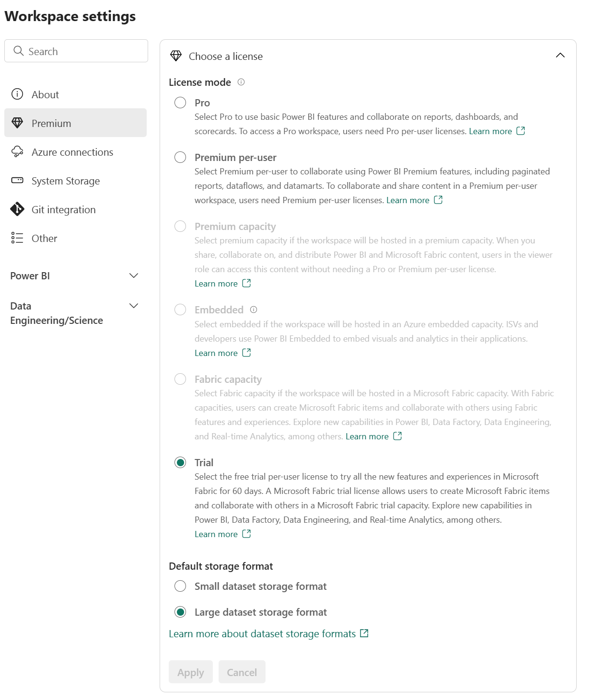This screenshot has height=700, width=592.
Task: Open Learn more link under Premium per-user
Action: [x=408, y=200]
